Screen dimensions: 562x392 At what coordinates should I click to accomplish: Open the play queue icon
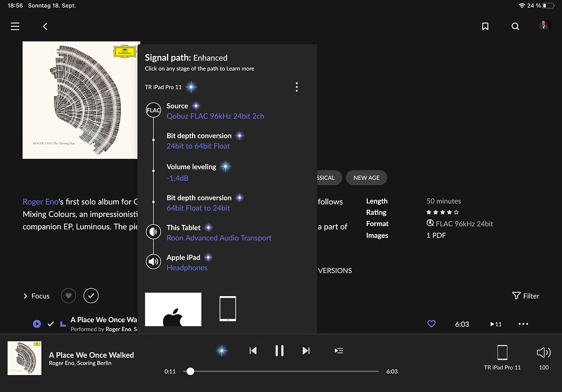[x=339, y=350]
